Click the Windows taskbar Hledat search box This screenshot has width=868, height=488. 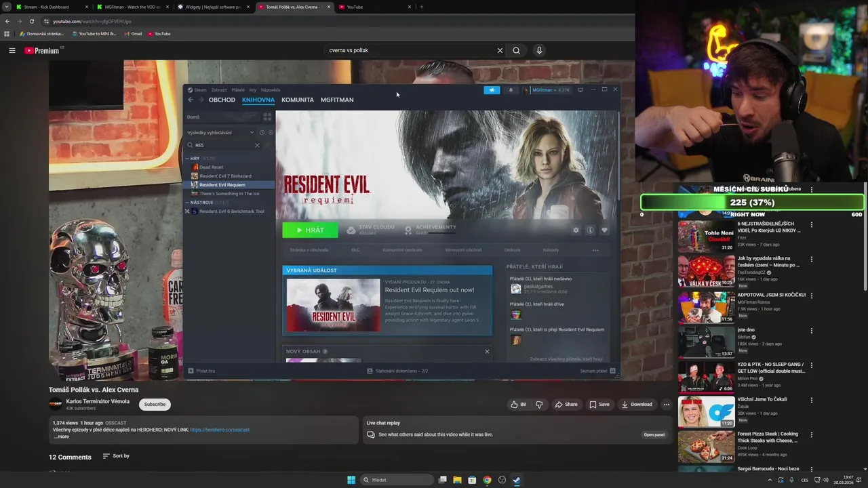[396, 480]
